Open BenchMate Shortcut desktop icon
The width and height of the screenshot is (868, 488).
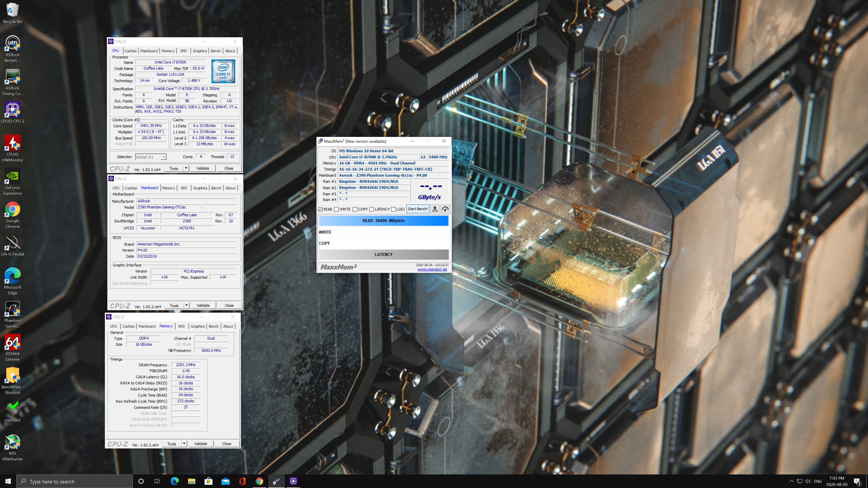tap(12, 381)
